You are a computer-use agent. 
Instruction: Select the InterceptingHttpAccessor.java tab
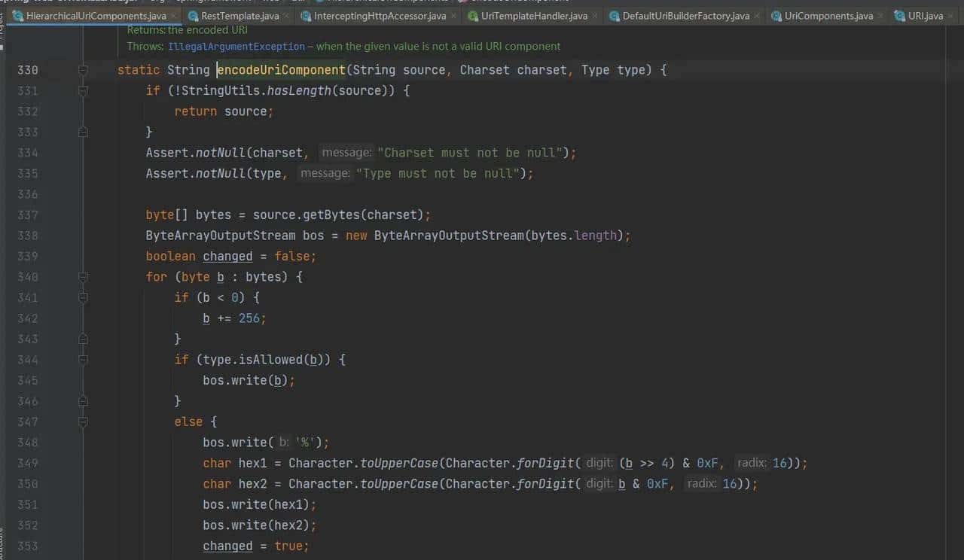[x=380, y=15]
